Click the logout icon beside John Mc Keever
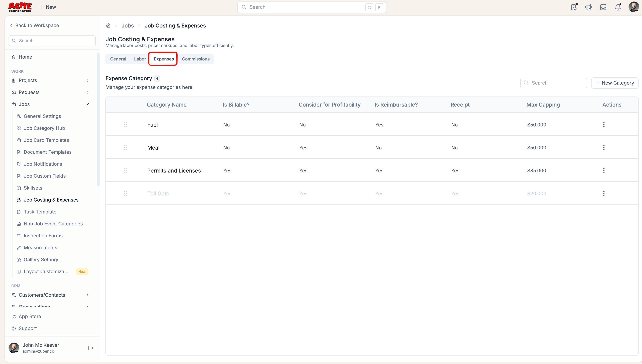The height and width of the screenshot is (364, 642). [90, 348]
